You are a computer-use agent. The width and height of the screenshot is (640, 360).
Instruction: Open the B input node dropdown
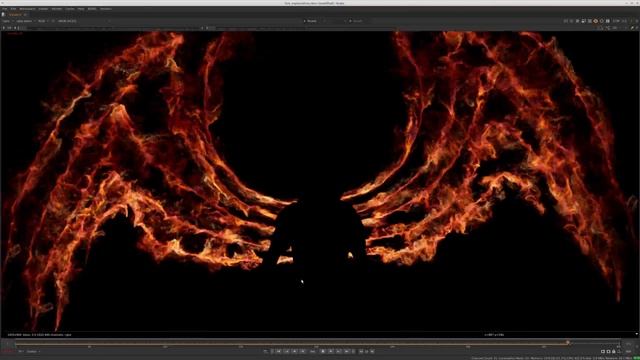358,21
